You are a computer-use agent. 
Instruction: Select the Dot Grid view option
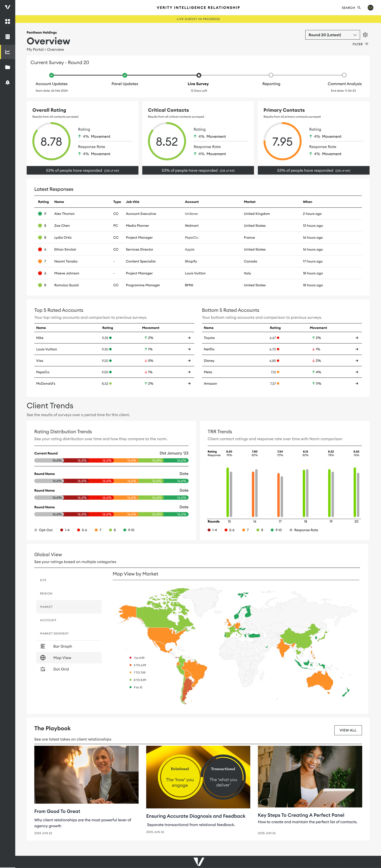(61, 669)
